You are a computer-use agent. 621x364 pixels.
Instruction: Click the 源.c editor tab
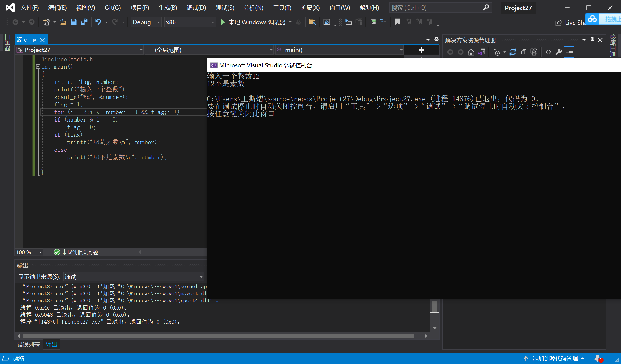coord(23,39)
